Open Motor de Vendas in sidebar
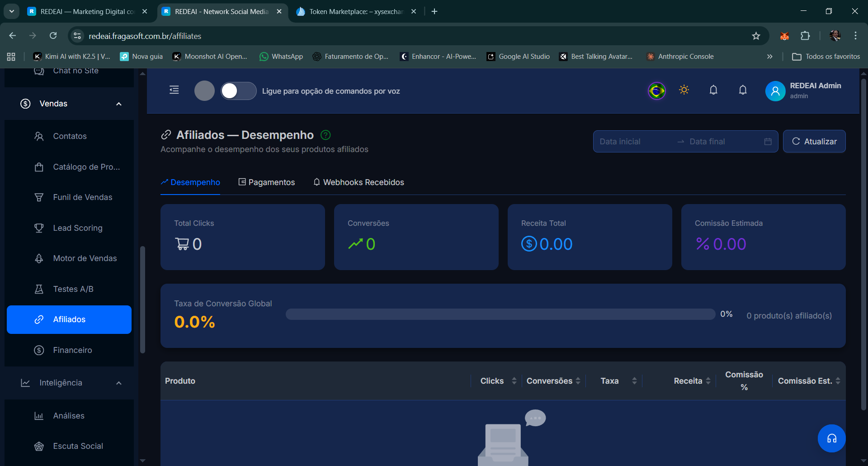The width and height of the screenshot is (868, 466). [69, 258]
